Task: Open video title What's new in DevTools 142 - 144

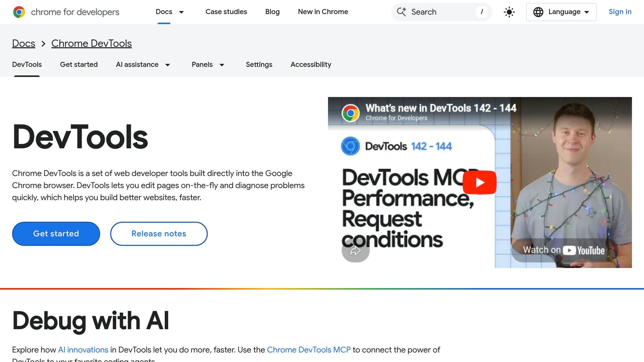Action: pyautogui.click(x=441, y=108)
